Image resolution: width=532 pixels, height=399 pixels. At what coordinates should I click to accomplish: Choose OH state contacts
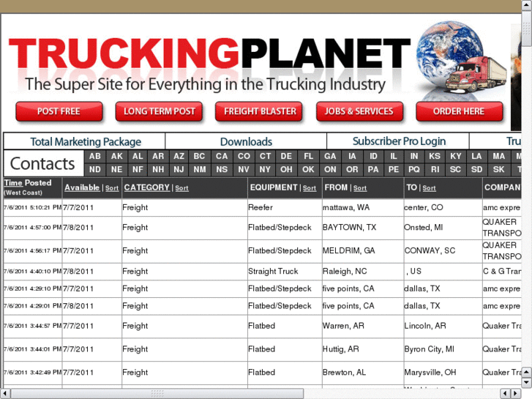286,169
